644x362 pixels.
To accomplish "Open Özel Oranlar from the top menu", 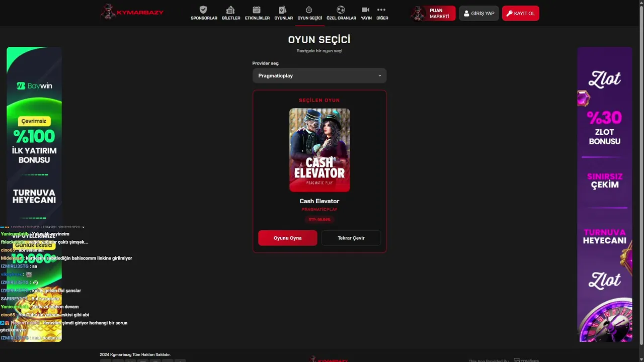I will 341,13.
